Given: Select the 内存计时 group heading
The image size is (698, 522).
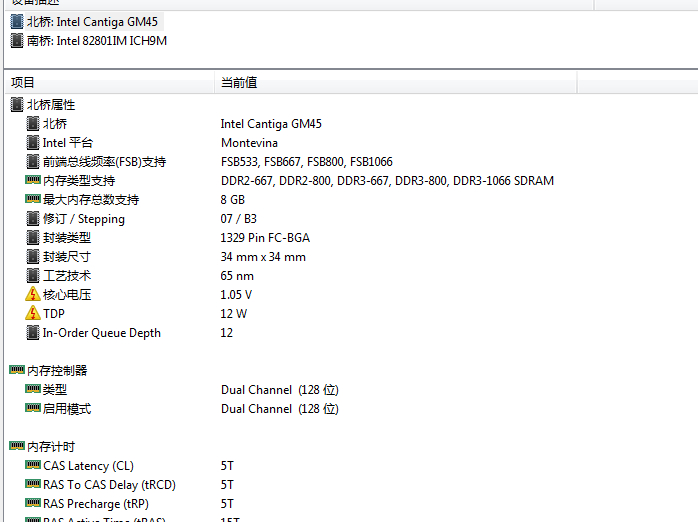Looking at the screenshot, I should click(x=51, y=447).
